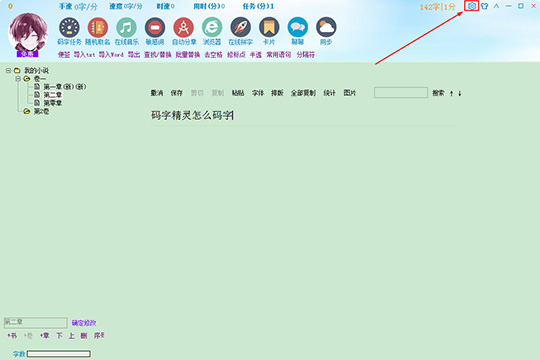Click 粘贴 paste in editor toolbar
This screenshot has height=360, width=540.
[238, 93]
